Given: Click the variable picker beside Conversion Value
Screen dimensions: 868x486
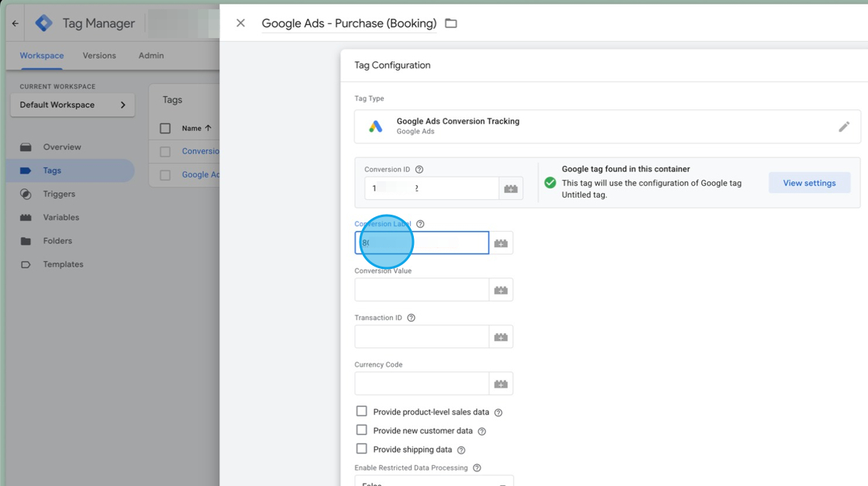Looking at the screenshot, I should click(501, 290).
